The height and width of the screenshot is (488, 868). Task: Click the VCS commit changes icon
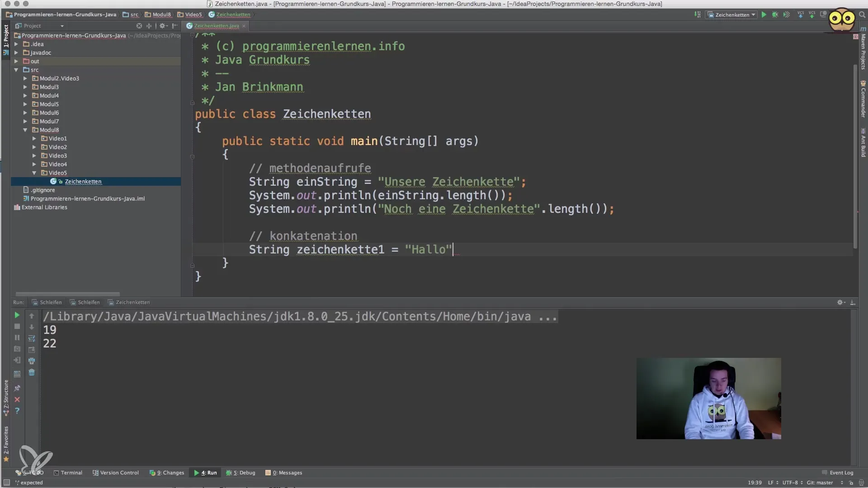(x=812, y=14)
